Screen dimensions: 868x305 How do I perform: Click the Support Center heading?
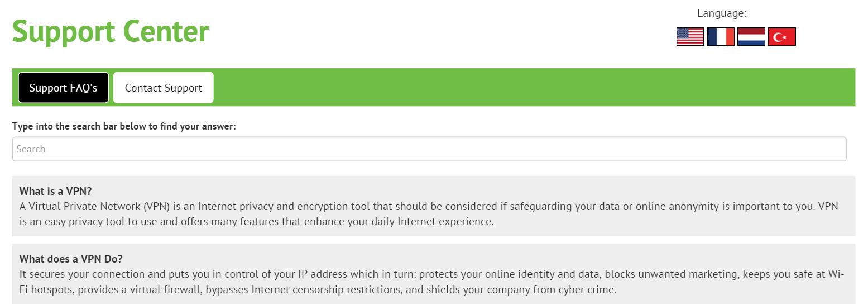coord(111,31)
